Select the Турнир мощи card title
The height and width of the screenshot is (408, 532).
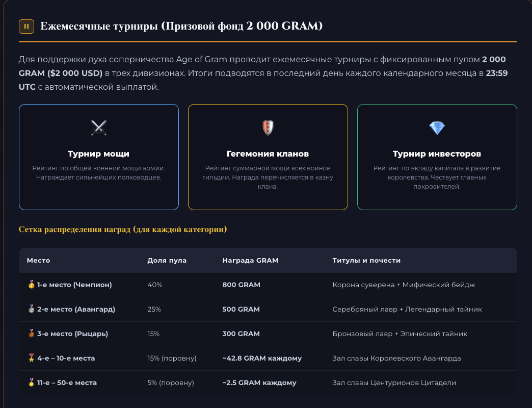[x=99, y=154]
